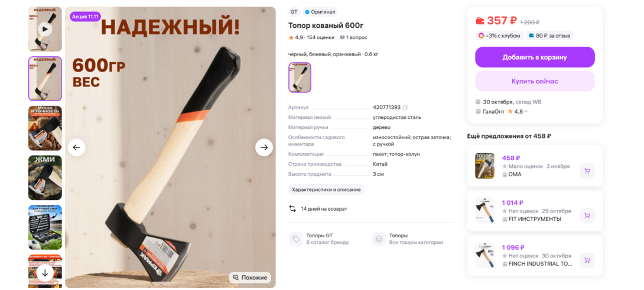Add FINCH INDUSTRIAL offer to cart
The height and width of the screenshot is (290, 644).
(587, 260)
